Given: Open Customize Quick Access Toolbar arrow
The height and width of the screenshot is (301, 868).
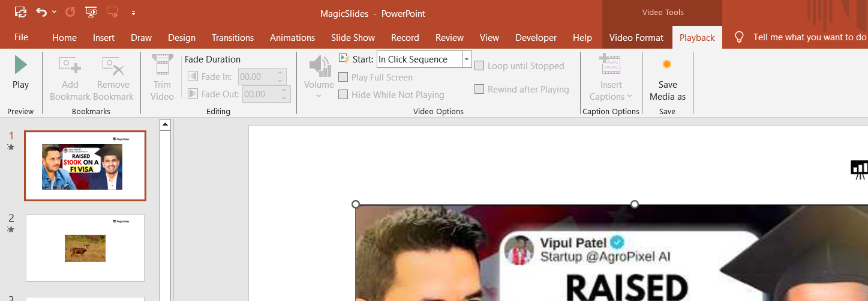Looking at the screenshot, I should click(x=133, y=13).
